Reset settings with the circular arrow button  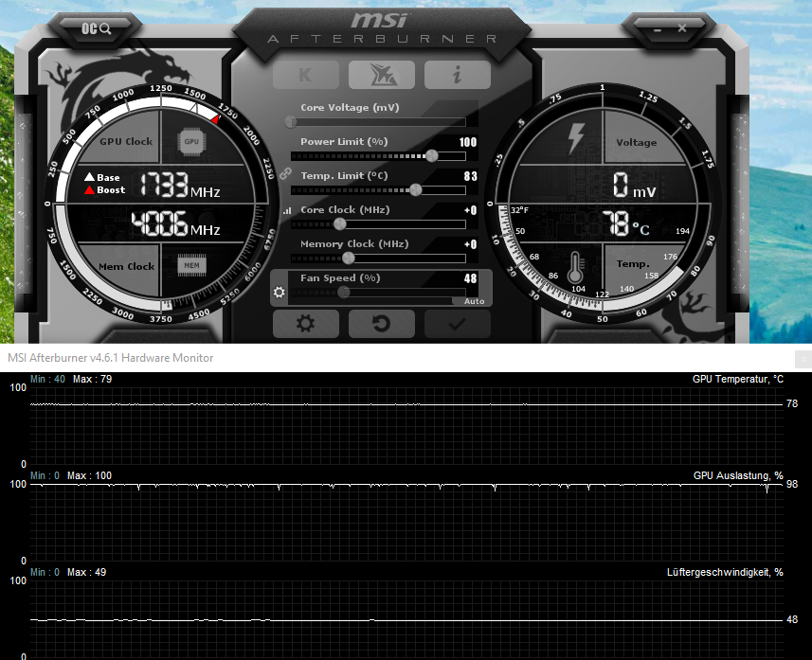pos(382,324)
